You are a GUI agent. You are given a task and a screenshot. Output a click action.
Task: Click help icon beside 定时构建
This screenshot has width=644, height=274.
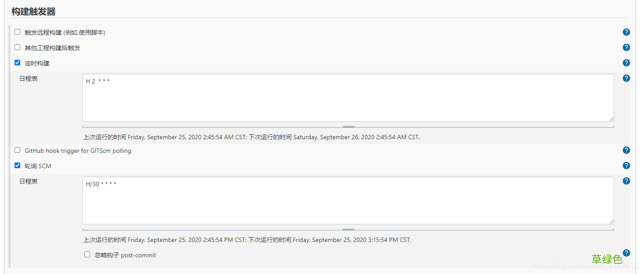coord(626,63)
